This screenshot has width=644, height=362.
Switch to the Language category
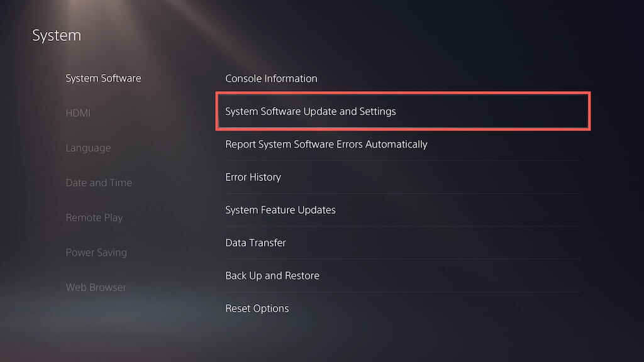tap(88, 148)
